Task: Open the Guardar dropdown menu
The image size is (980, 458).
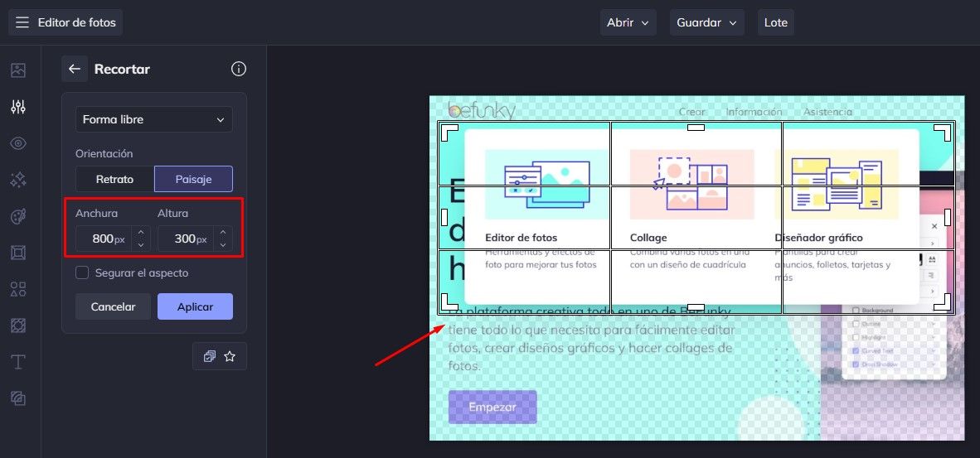Action: tap(706, 22)
